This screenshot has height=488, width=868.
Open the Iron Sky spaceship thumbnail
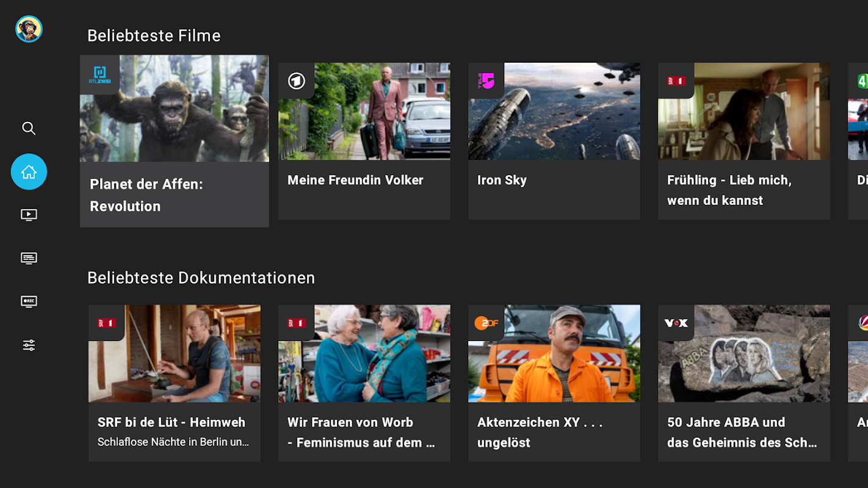554,111
